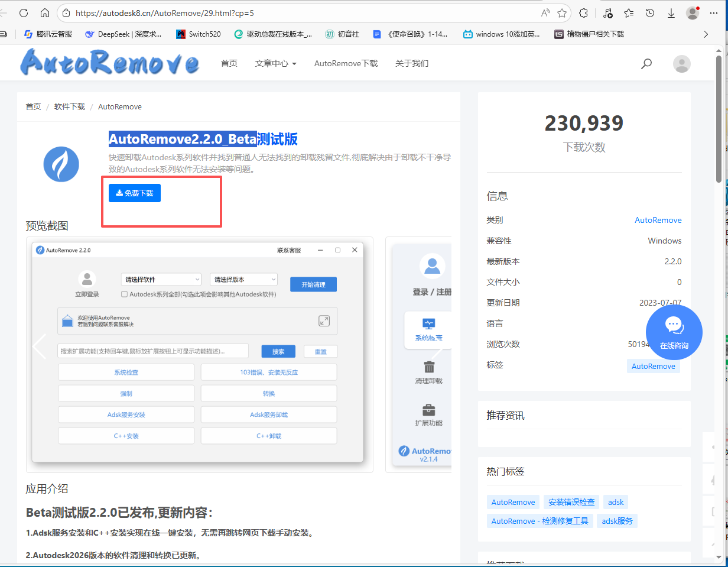
Task: Open the AutoRemove下载 nav item
Action: (346, 63)
